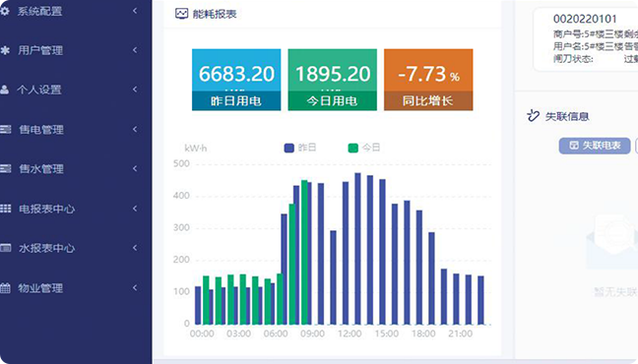Click the grid icon for 电报表中心
The image size is (638, 364).
click(5, 209)
